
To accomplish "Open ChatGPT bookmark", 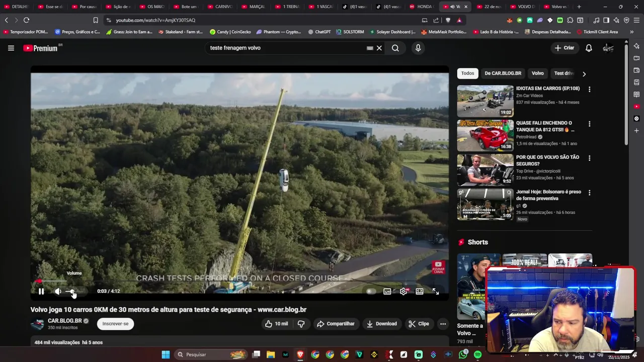I will (x=319, y=32).
